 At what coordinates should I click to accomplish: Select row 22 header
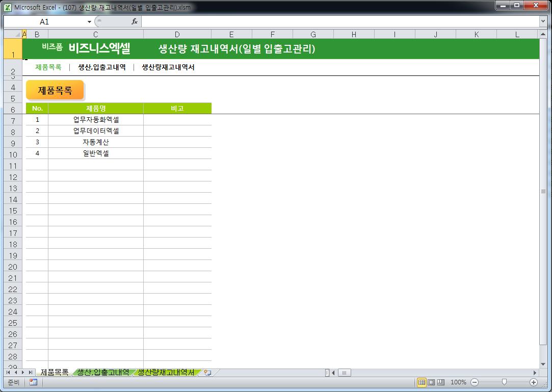coord(13,289)
